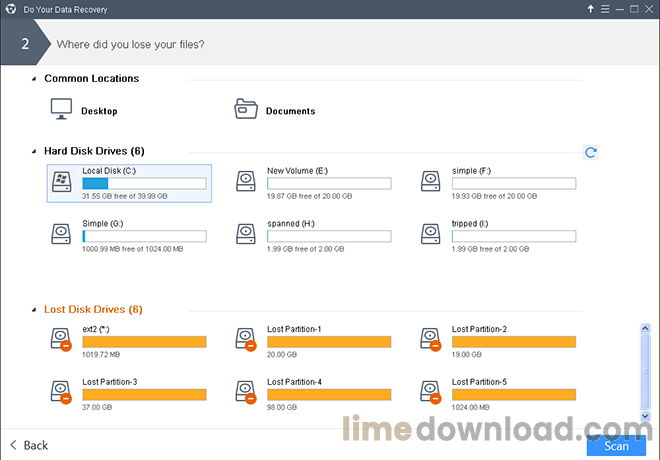The height and width of the screenshot is (460, 660).
Task: Select the ext2 lost disk drive
Action: coord(129,340)
